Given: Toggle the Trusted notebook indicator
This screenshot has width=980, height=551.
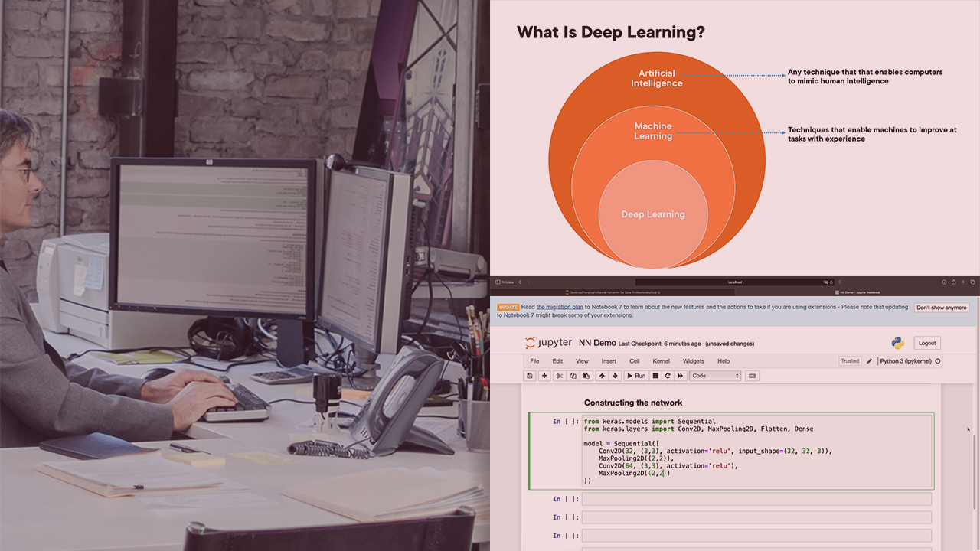Looking at the screenshot, I should coord(850,361).
